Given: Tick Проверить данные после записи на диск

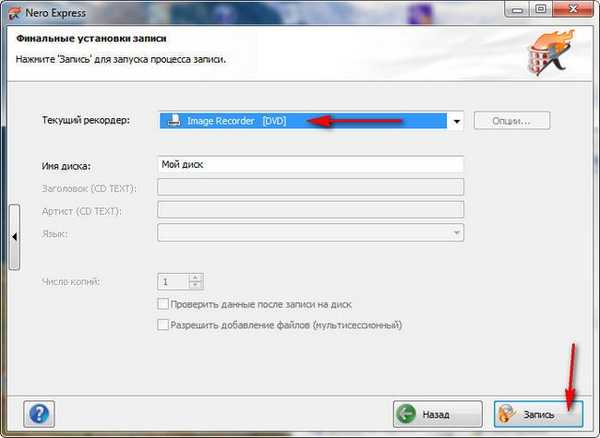Looking at the screenshot, I should pos(163,304).
